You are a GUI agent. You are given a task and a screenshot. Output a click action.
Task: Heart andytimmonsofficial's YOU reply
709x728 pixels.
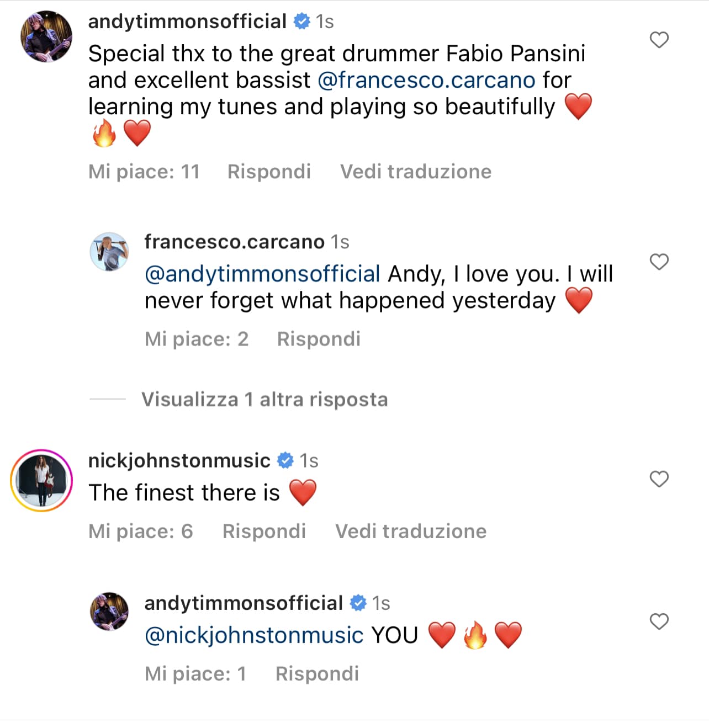659,621
